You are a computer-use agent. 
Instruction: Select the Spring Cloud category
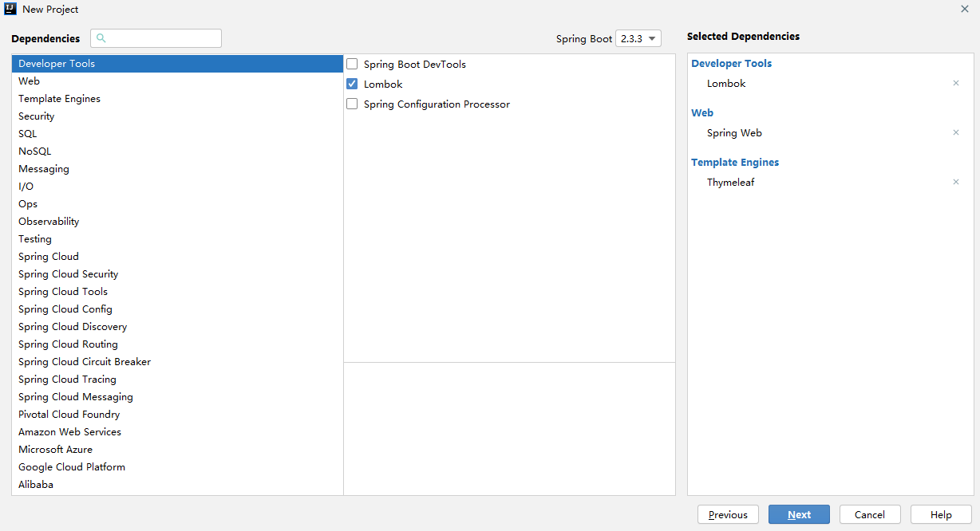pos(177,257)
